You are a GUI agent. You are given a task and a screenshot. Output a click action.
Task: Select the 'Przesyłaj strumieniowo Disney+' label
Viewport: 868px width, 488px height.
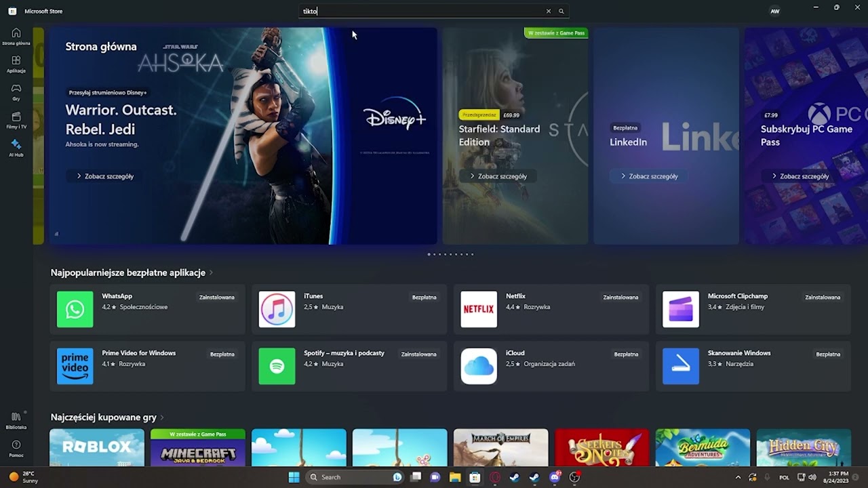click(108, 92)
